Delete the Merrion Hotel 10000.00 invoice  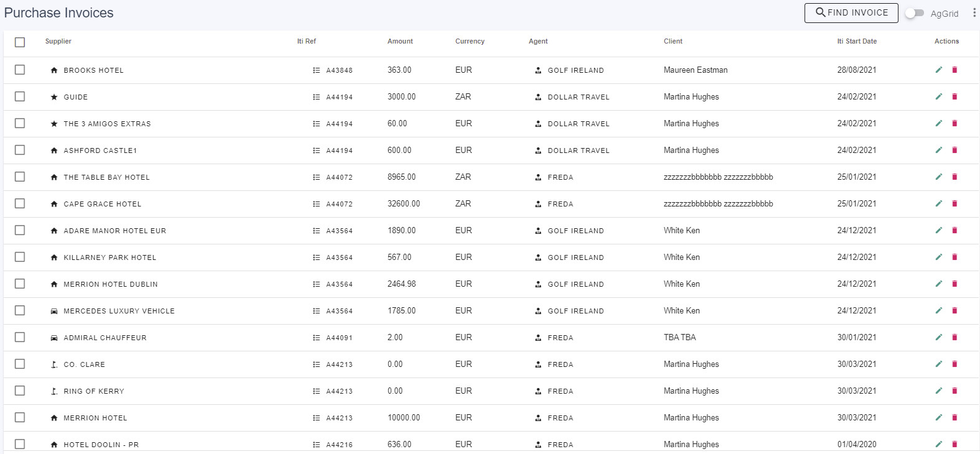(954, 417)
